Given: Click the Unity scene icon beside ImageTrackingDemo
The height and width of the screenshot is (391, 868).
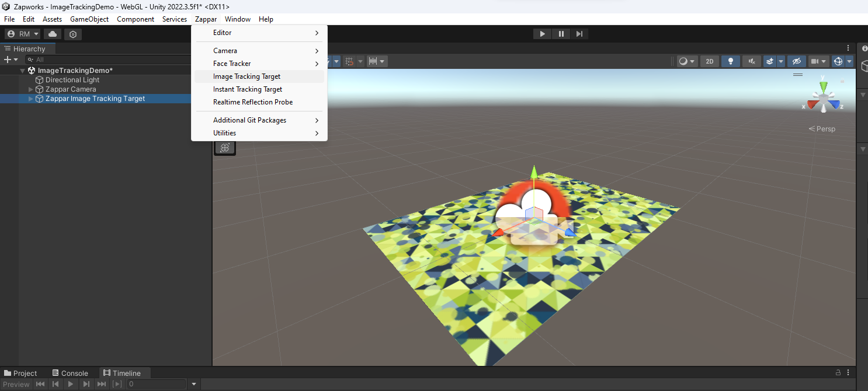Looking at the screenshot, I should [x=32, y=71].
